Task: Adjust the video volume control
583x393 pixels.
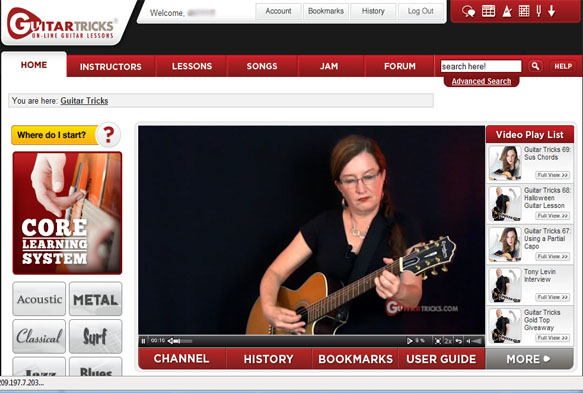Action: 474,341
